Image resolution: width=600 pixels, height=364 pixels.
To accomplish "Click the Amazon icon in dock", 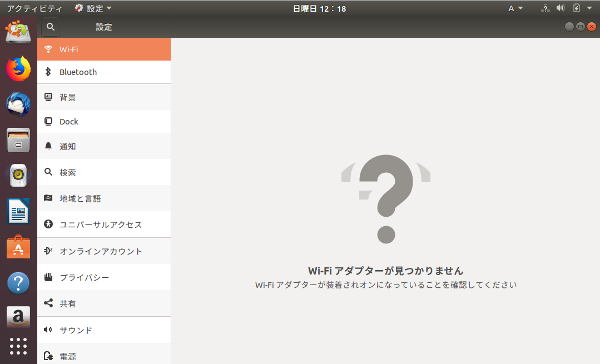I will [x=18, y=317].
